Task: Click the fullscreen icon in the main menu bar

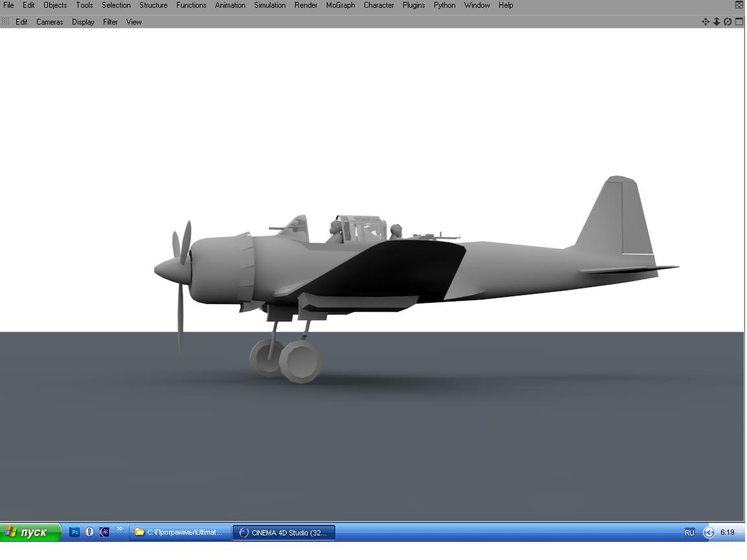Action: coord(739,5)
